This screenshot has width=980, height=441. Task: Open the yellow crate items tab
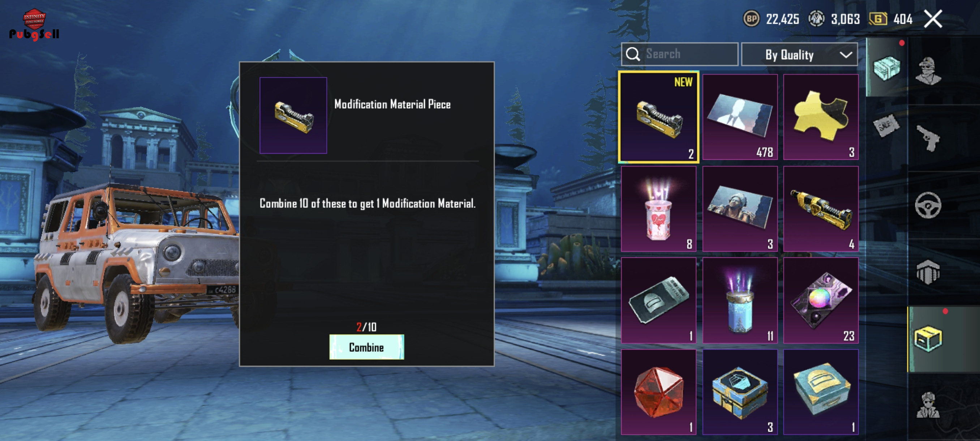click(928, 339)
